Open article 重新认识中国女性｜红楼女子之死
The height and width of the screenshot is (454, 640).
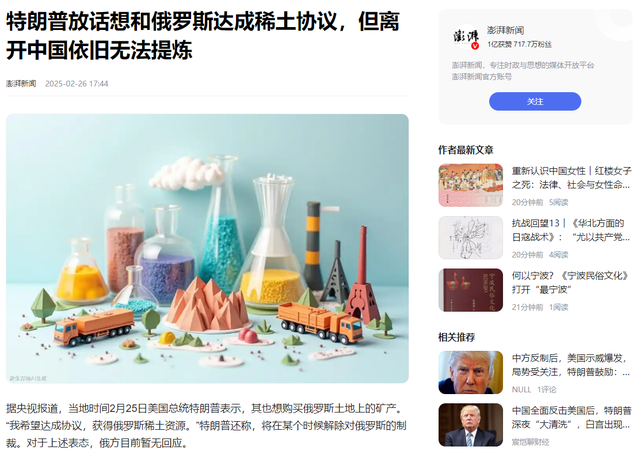point(571,178)
